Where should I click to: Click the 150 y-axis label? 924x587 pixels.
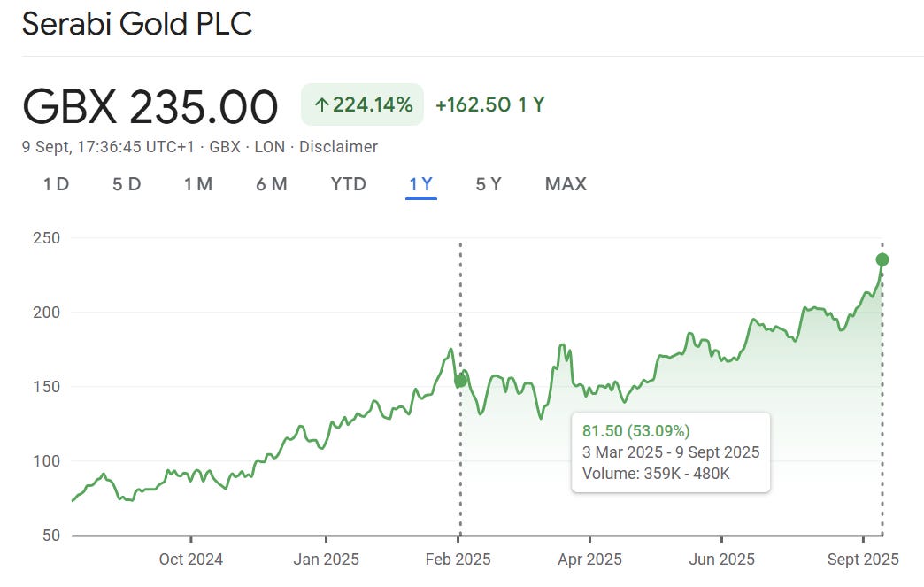click(47, 387)
